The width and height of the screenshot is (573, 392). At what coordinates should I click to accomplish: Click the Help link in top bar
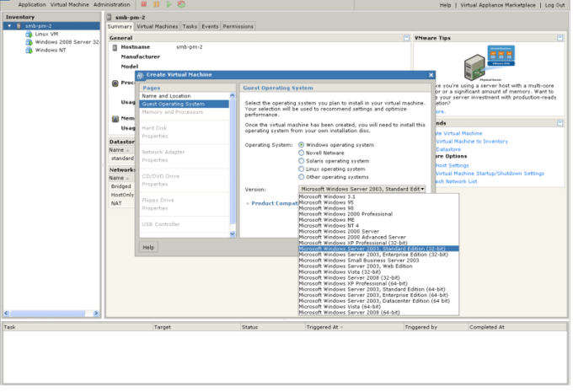pyautogui.click(x=445, y=5)
